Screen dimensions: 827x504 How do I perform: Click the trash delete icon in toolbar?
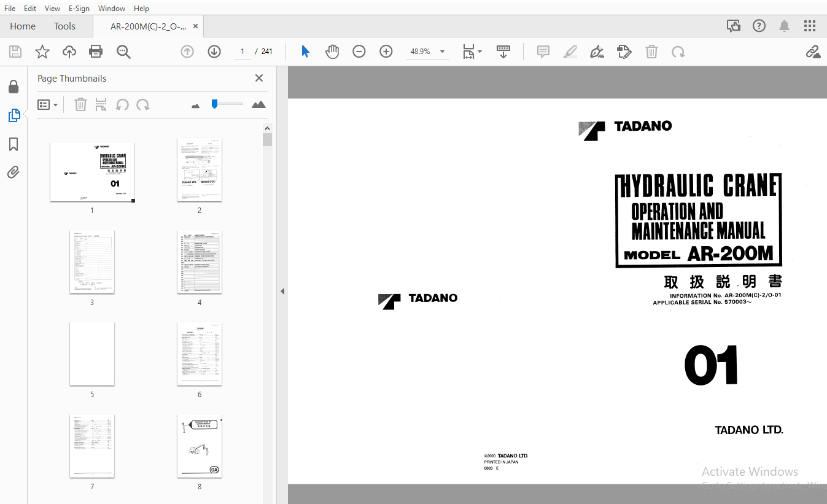pyautogui.click(x=651, y=52)
